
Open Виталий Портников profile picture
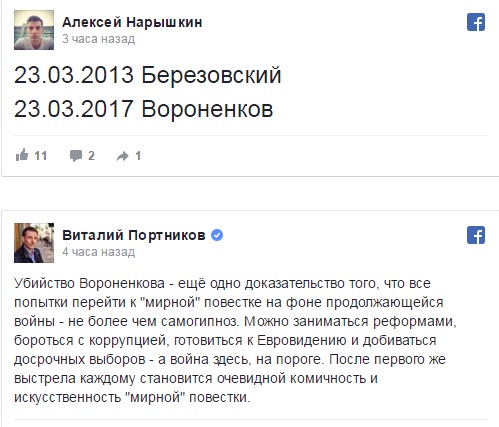click(34, 243)
